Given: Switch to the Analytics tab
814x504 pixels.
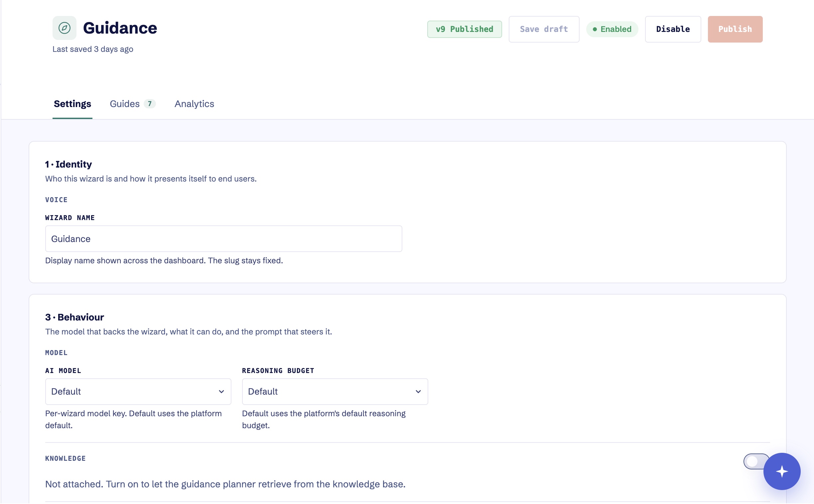Looking at the screenshot, I should click(194, 104).
